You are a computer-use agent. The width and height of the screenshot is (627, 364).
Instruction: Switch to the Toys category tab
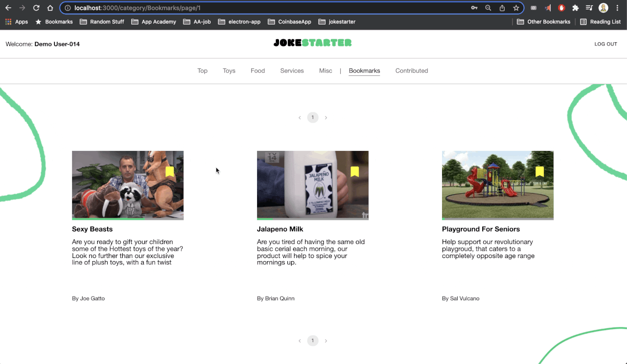coord(229,71)
